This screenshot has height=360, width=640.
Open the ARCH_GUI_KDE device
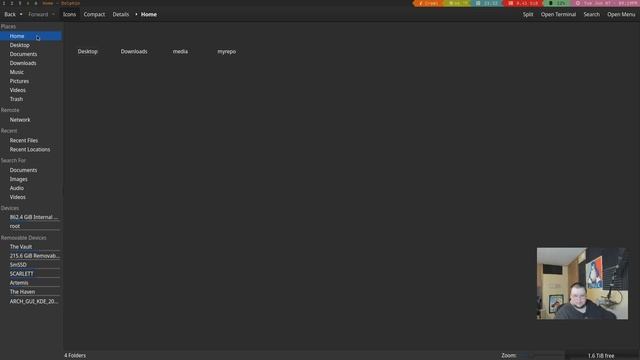pyautogui.click(x=31, y=301)
